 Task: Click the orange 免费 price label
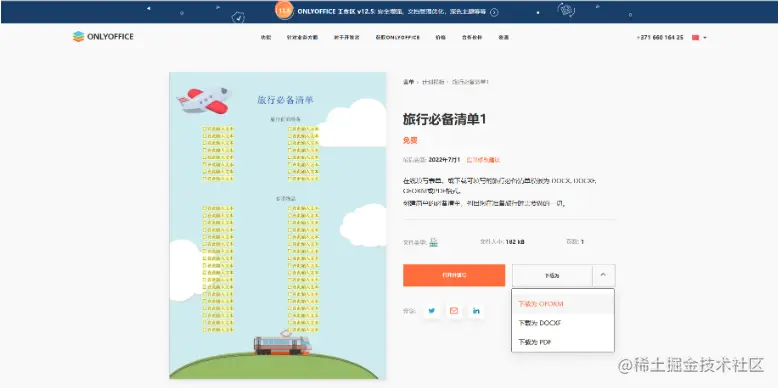(x=410, y=140)
